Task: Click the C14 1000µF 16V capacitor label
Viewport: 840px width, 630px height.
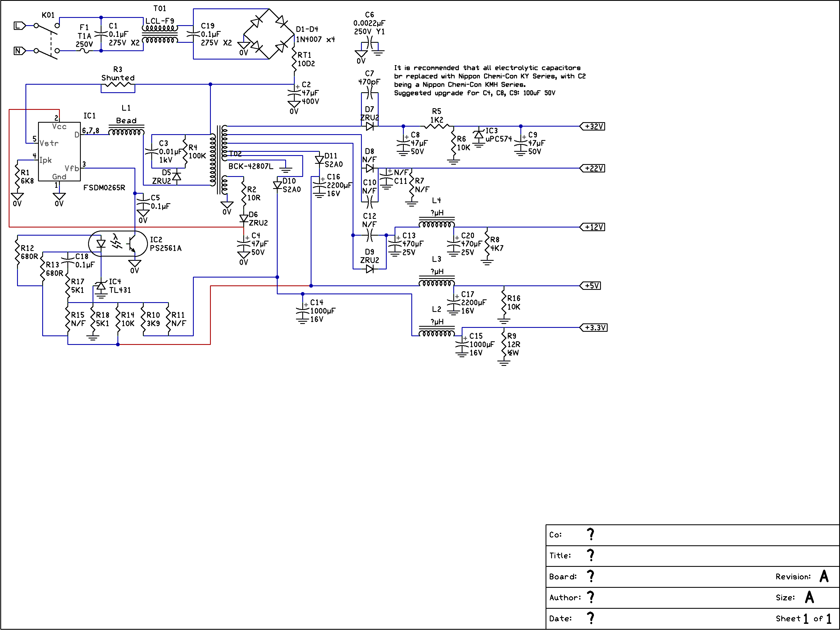Action: pyautogui.click(x=323, y=311)
